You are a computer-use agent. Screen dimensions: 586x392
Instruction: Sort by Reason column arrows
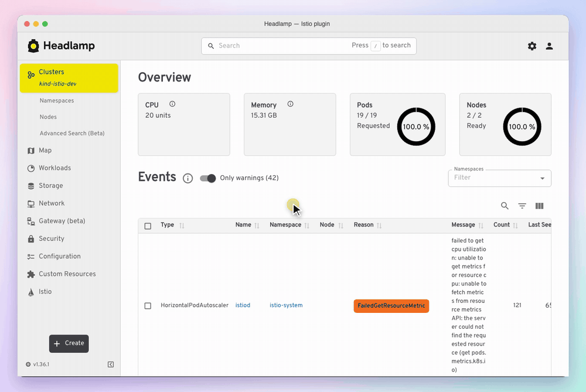379,226
